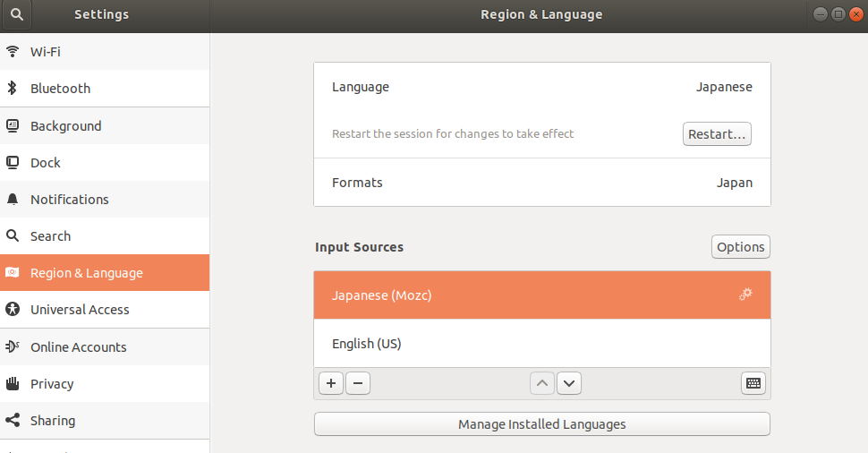Change the Language setting row
The image size is (868, 453).
pyautogui.click(x=541, y=88)
